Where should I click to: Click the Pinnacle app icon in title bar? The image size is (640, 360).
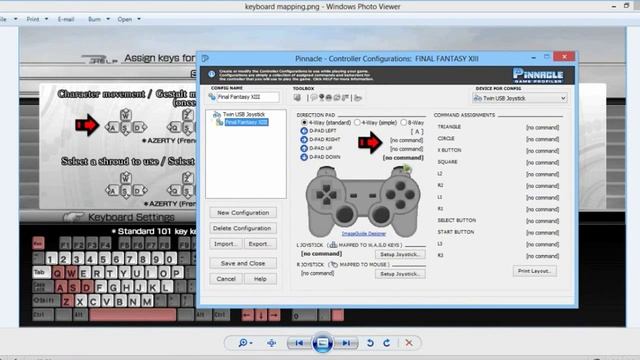205,59
